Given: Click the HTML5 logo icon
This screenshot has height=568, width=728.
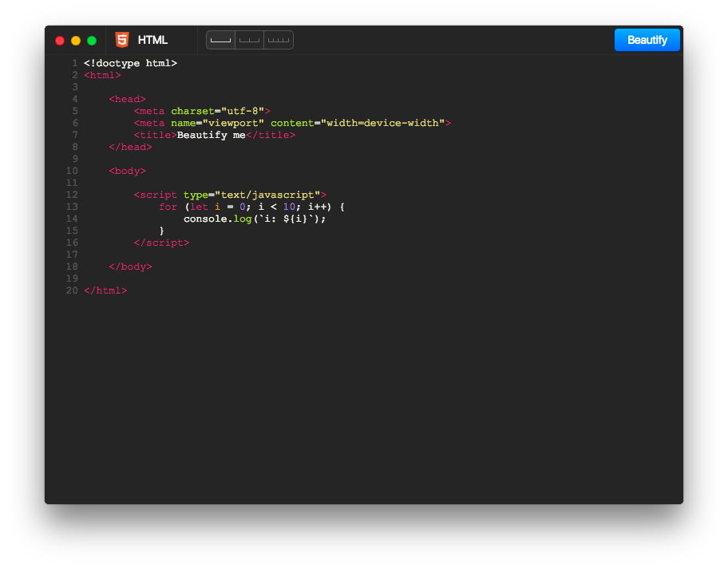Looking at the screenshot, I should (121, 39).
